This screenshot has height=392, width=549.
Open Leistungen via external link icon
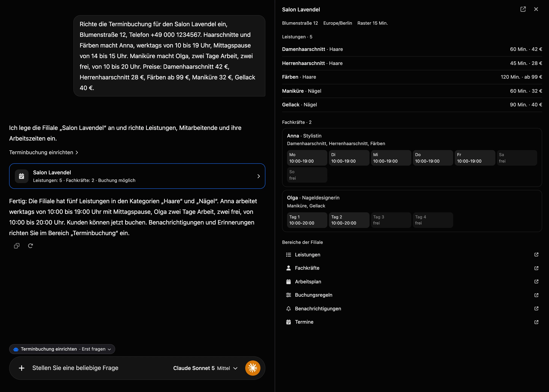(x=536, y=255)
